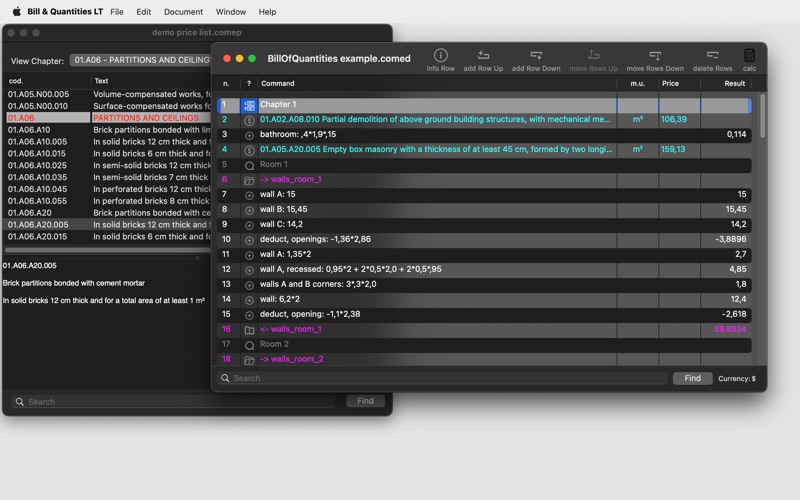Click the row 14 text wall: 6,2*2

pyautogui.click(x=280, y=299)
